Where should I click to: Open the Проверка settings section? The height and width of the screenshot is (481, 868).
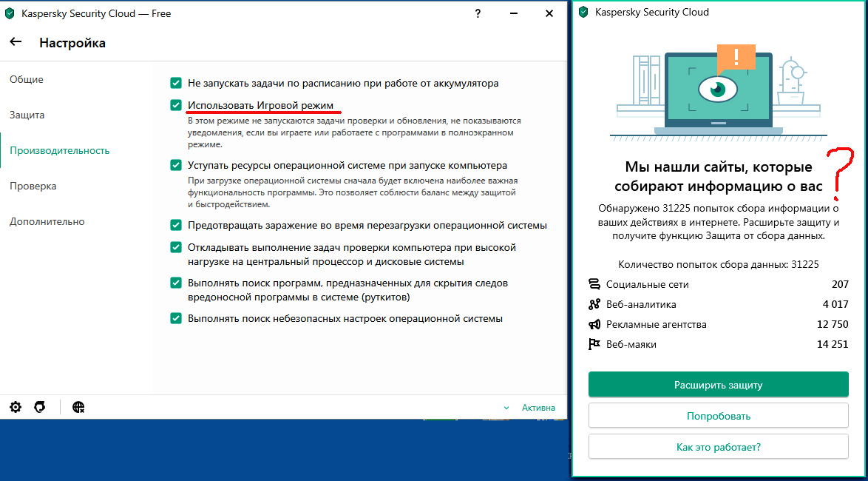click(33, 186)
